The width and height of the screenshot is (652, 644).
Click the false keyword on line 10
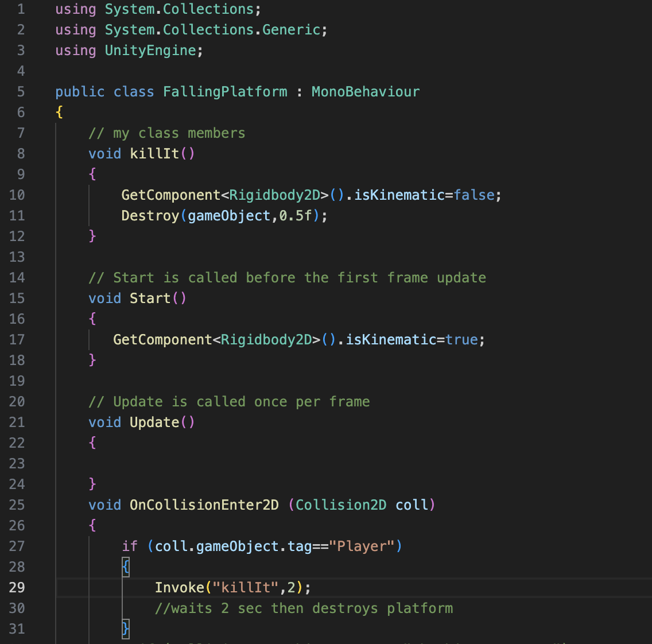coord(474,195)
